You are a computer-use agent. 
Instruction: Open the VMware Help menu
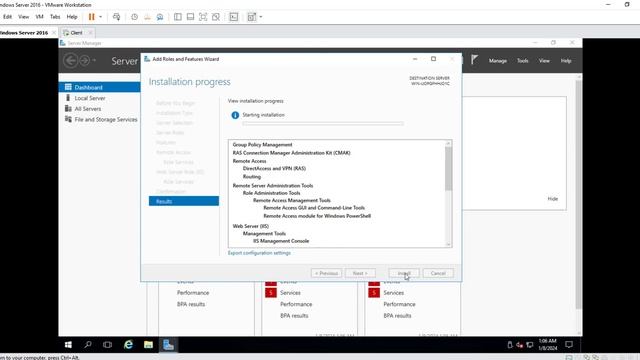(72, 17)
